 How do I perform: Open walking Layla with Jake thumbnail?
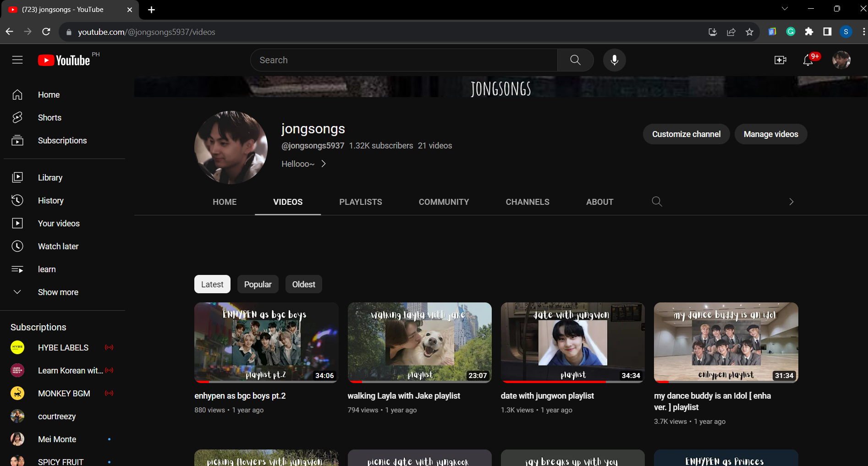pos(419,342)
